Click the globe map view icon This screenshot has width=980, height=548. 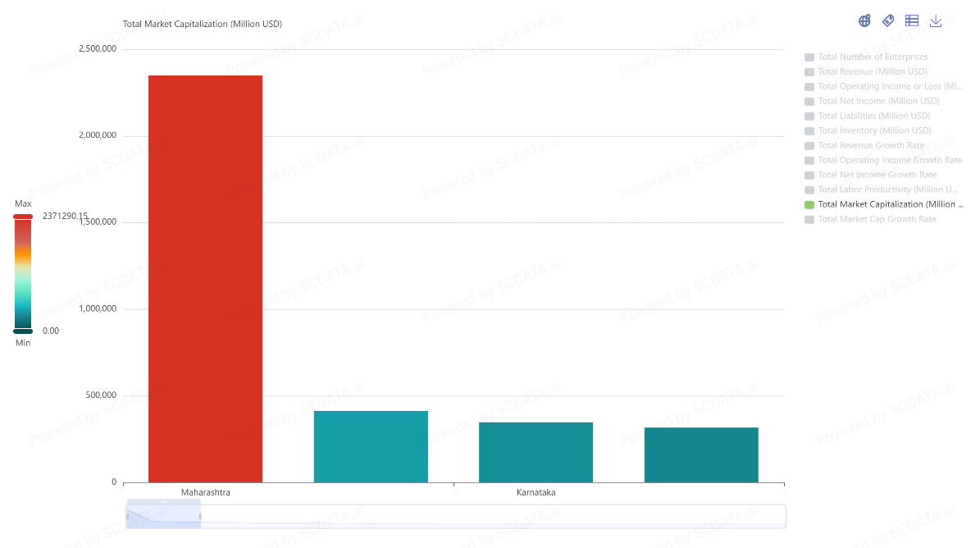click(x=864, y=21)
